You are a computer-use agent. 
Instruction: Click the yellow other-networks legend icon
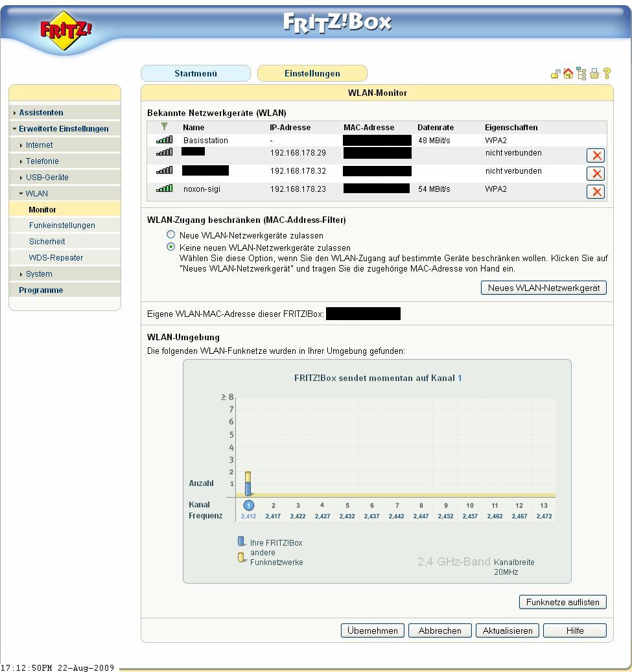[x=241, y=557]
